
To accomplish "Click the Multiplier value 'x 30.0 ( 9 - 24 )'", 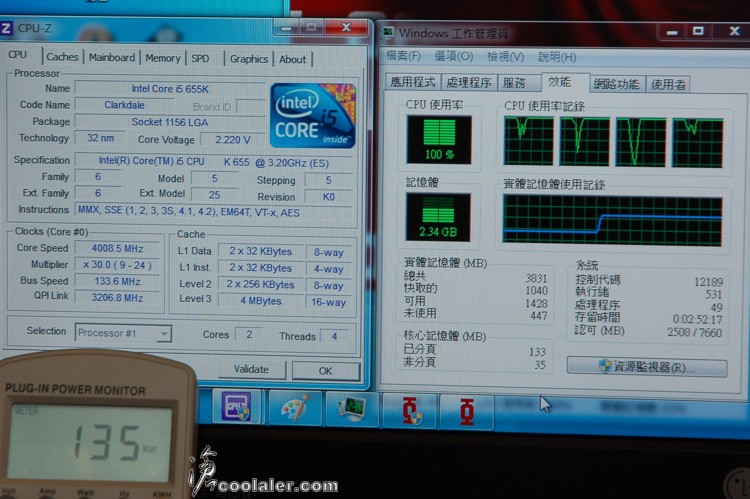I will 118,265.
